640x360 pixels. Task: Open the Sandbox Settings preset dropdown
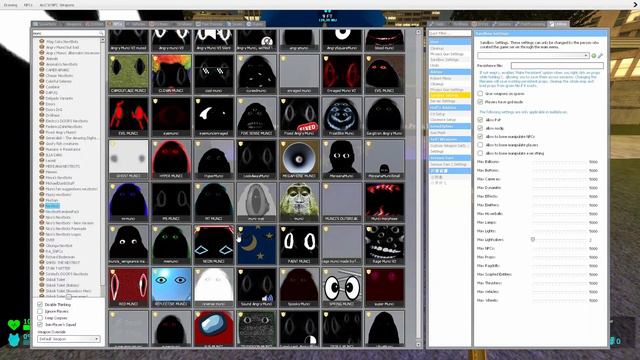coord(533,56)
